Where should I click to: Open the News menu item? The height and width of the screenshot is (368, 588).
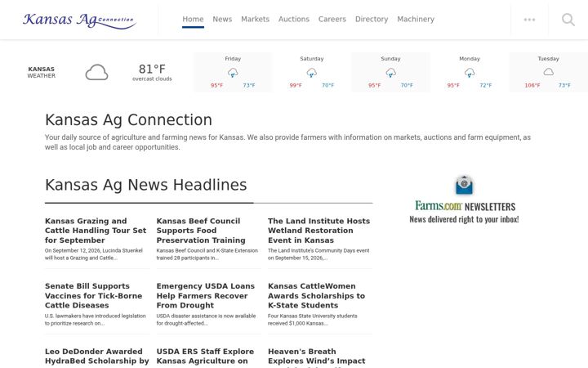222,19
